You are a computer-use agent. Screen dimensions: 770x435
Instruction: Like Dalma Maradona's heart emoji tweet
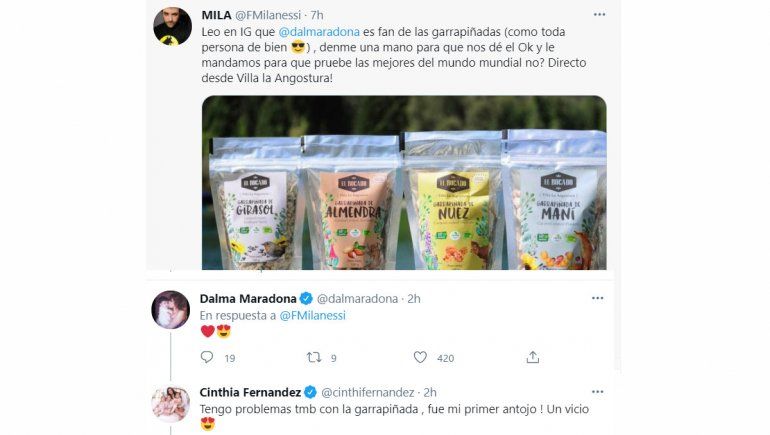420,357
